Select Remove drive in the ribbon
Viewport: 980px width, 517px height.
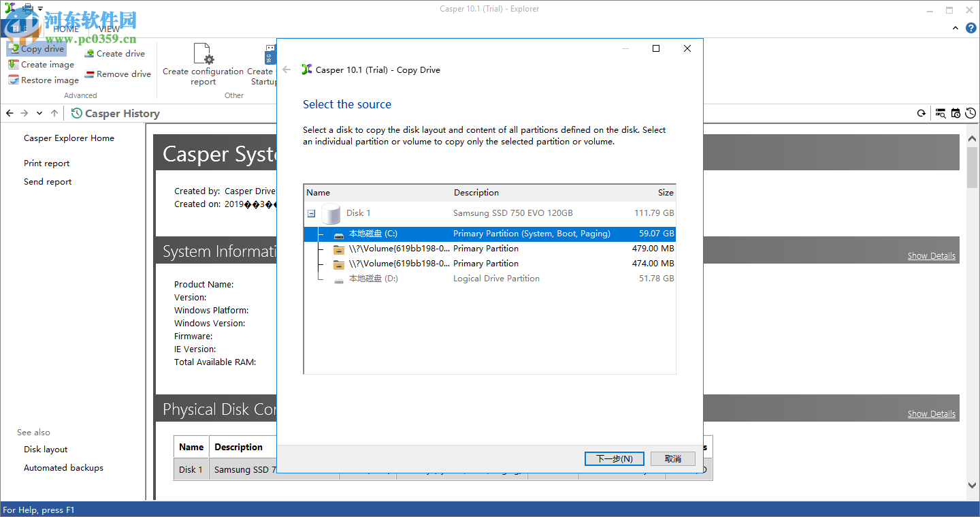(118, 74)
